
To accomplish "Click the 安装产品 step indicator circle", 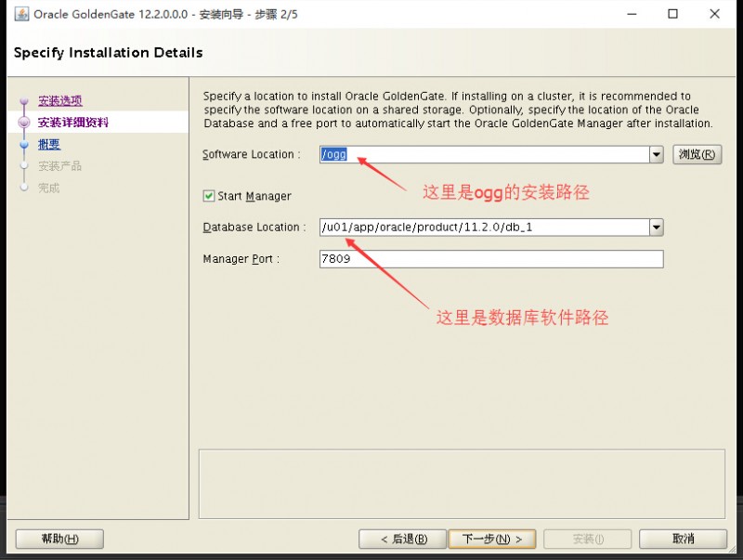I will 24,164.
